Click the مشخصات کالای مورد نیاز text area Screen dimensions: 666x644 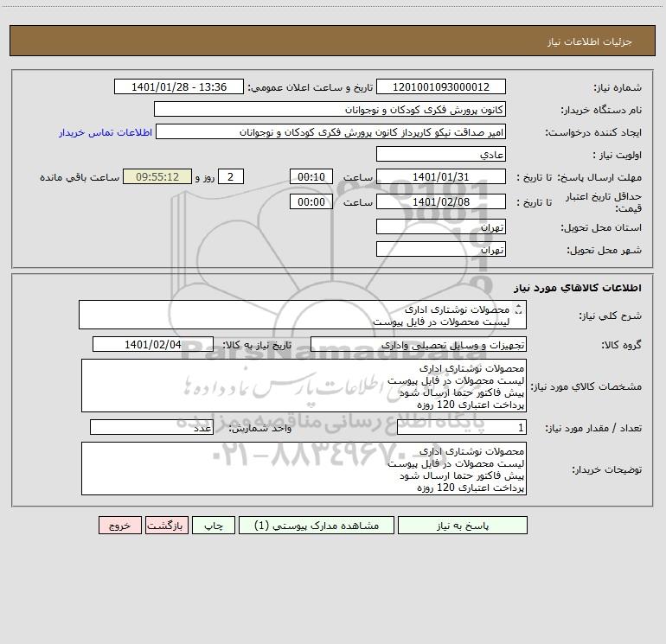304,386
